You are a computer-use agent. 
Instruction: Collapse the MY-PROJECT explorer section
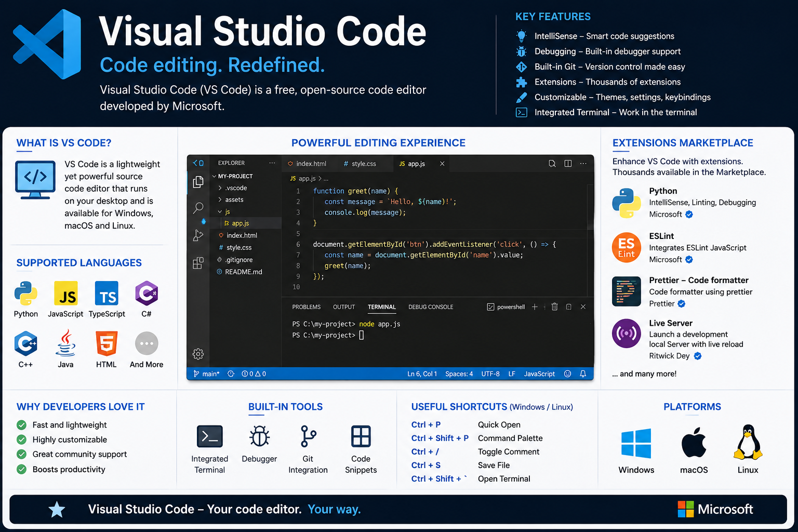pyautogui.click(x=233, y=176)
